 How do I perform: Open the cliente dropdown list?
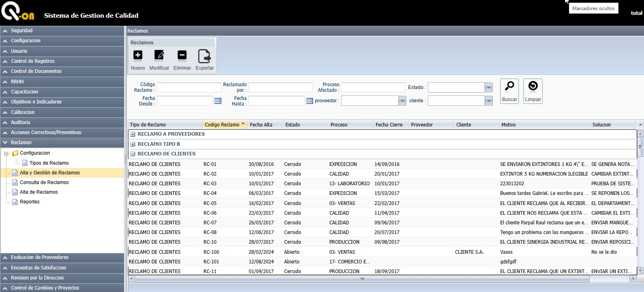tap(489, 101)
